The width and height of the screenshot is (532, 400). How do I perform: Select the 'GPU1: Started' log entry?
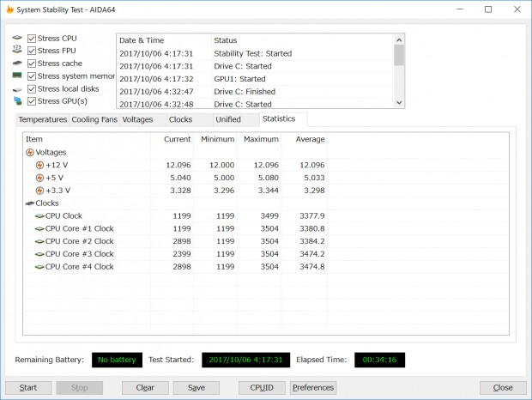pos(239,79)
